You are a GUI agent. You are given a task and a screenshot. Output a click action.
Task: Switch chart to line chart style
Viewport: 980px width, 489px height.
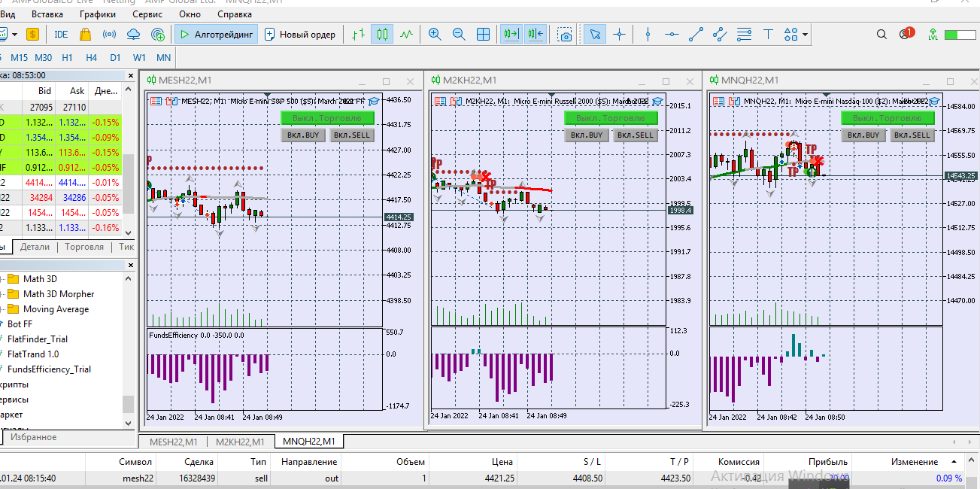[x=406, y=34]
